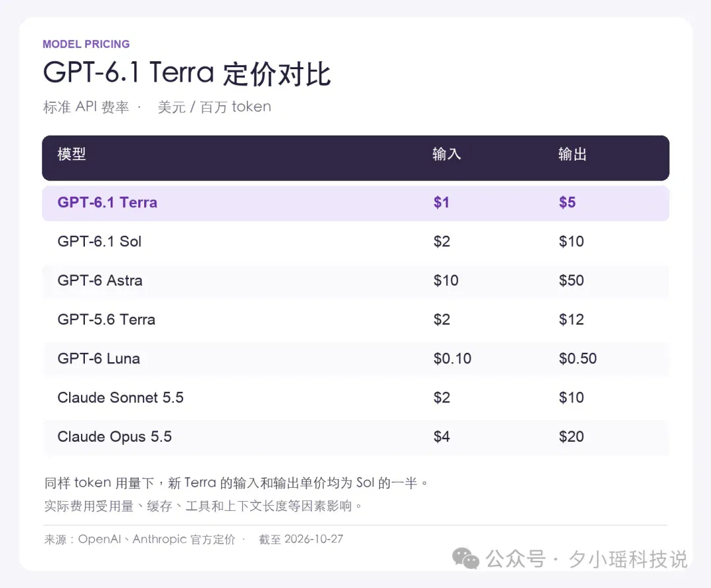Click the note 实际费用受用量、缓存 influences line
The width and height of the screenshot is (711, 588).
(203, 506)
